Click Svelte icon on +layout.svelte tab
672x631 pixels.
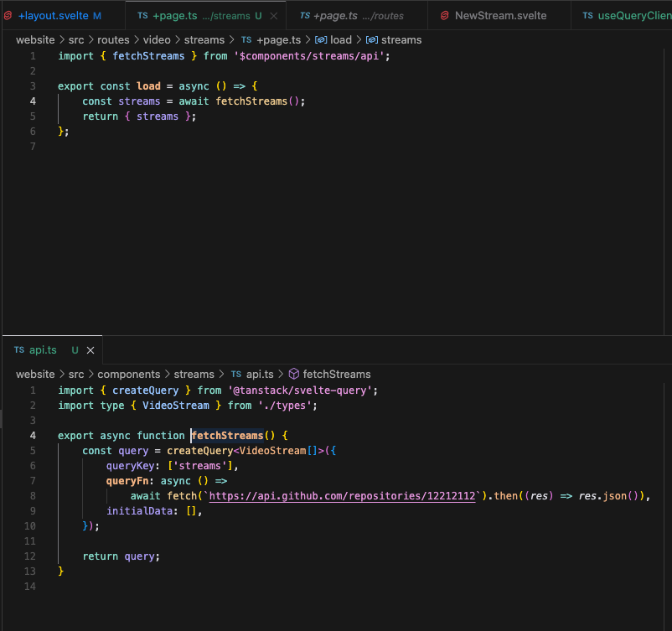(8, 16)
